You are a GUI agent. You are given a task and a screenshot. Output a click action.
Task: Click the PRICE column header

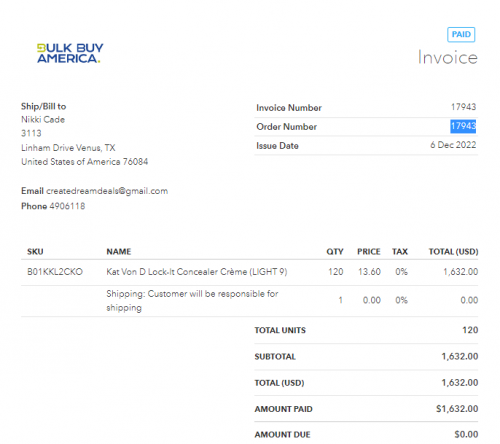[369, 252]
